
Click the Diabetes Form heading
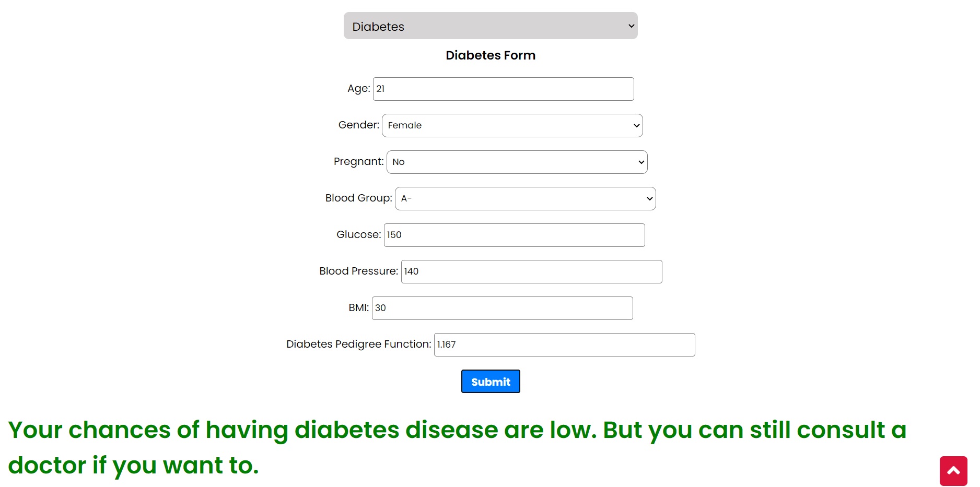click(490, 55)
